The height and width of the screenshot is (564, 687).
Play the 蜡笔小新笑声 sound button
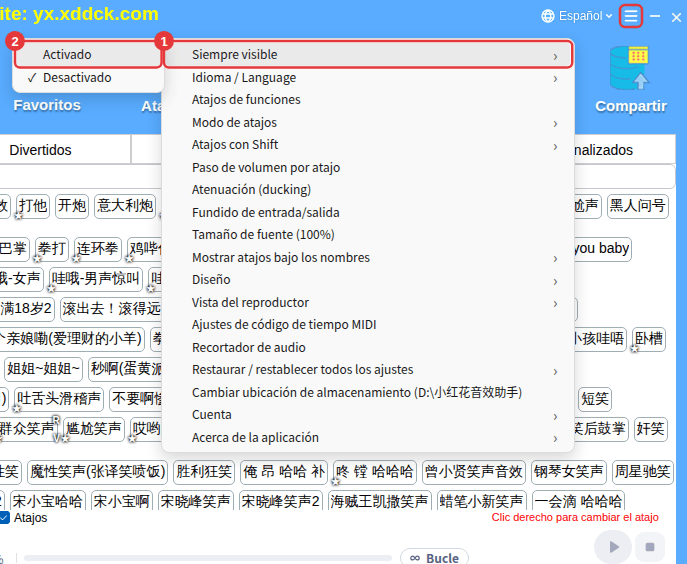point(482,501)
